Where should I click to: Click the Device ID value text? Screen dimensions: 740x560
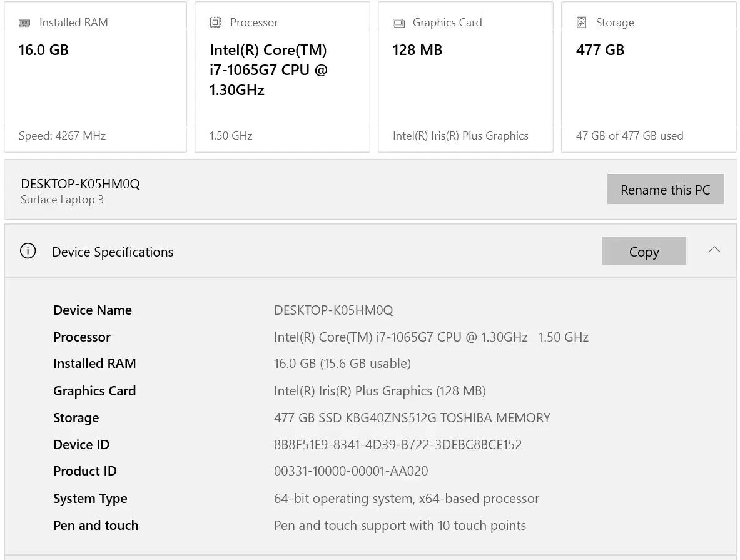[398, 445]
